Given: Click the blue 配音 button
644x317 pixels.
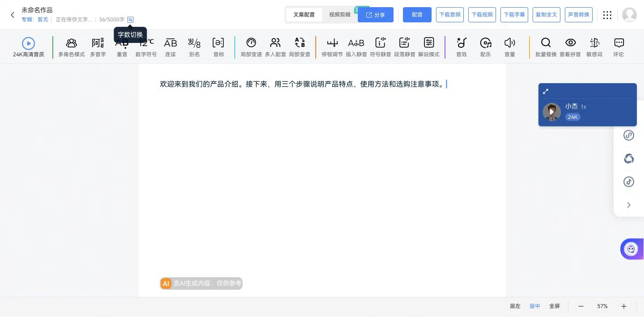Looking at the screenshot, I should (417, 15).
